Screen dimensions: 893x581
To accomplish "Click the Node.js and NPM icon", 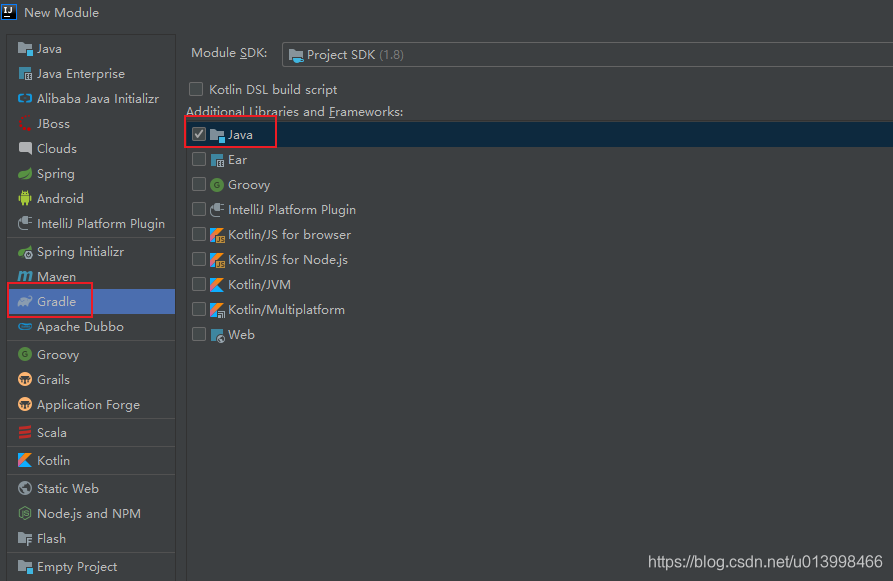I will coord(25,513).
